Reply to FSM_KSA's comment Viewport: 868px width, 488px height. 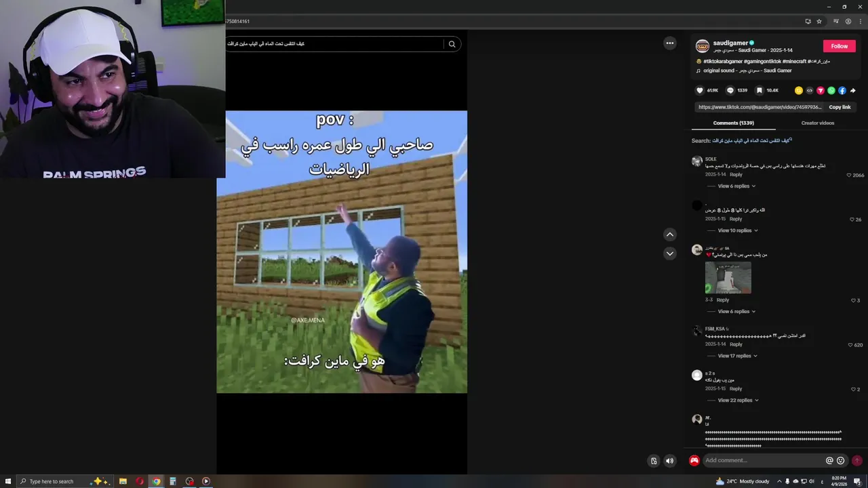tap(736, 344)
